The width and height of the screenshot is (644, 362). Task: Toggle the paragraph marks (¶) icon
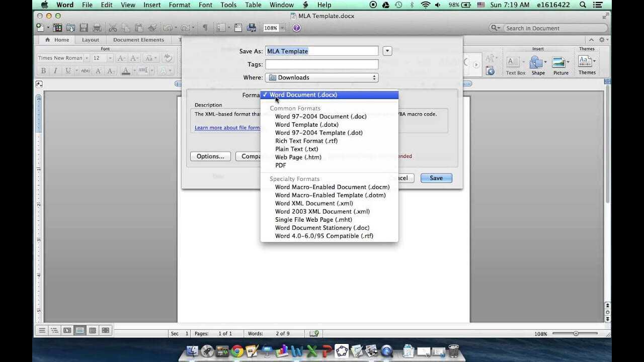point(205,28)
